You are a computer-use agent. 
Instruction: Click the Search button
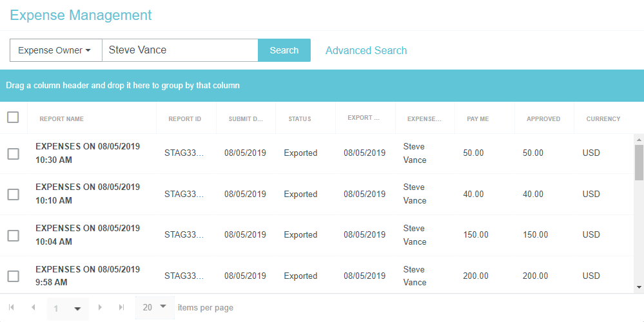[284, 50]
